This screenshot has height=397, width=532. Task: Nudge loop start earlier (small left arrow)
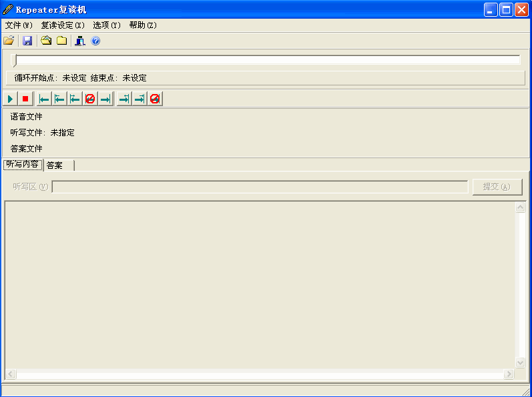59,99
